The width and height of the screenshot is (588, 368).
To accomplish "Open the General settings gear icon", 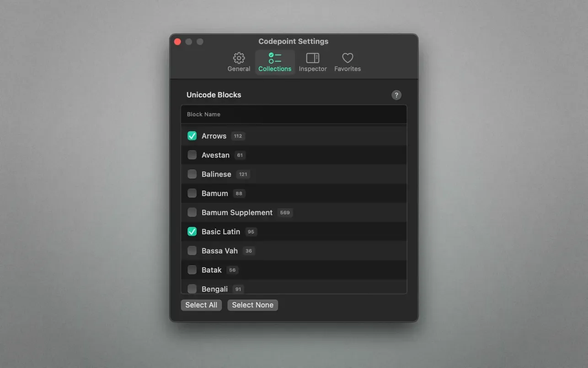I will [x=239, y=58].
